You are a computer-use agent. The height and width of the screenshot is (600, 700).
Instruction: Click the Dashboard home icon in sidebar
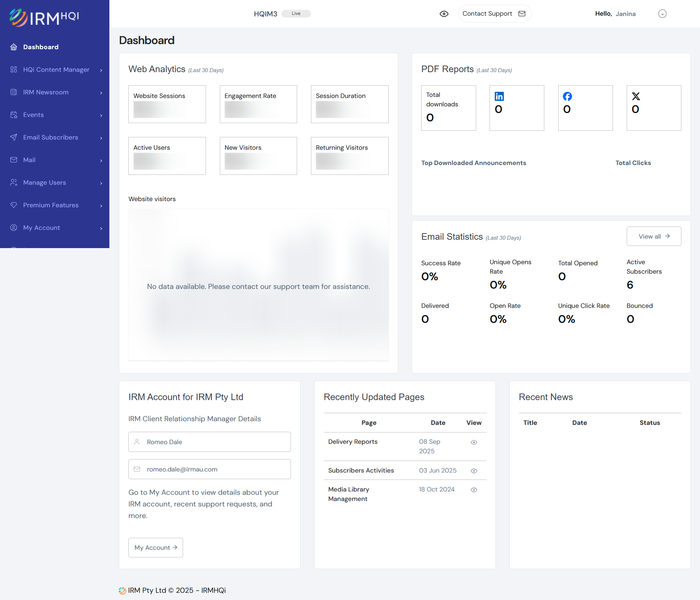(x=14, y=47)
